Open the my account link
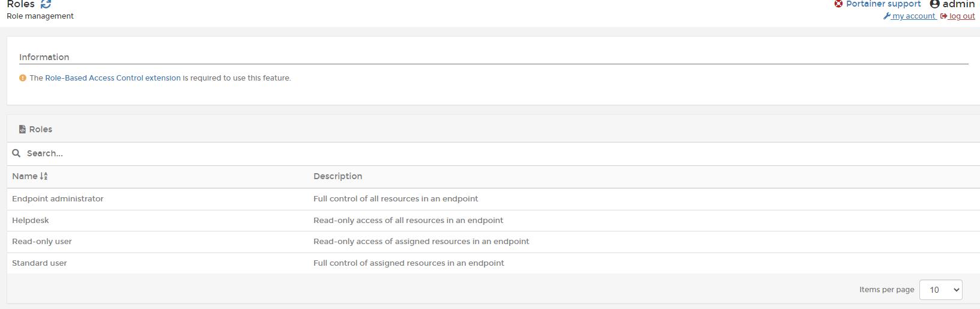 (x=913, y=16)
